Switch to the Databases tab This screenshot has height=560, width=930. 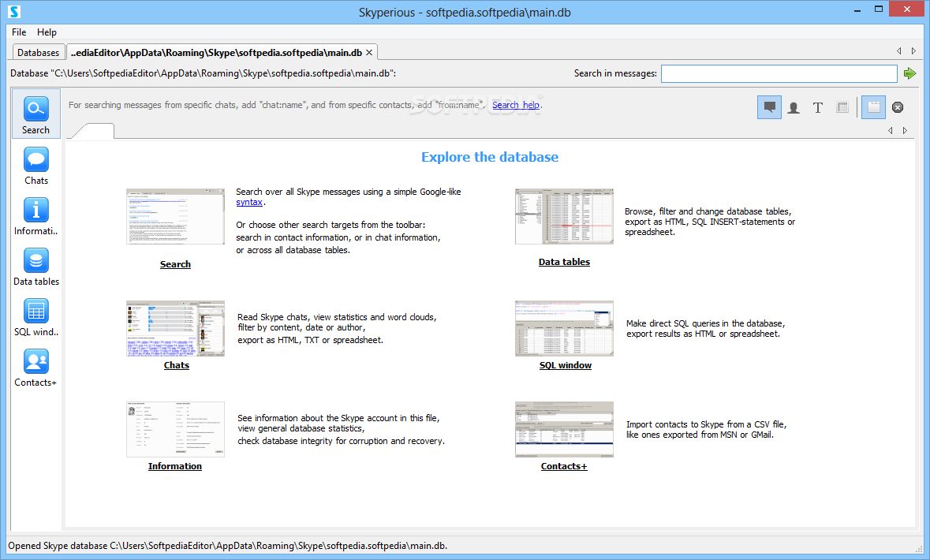click(x=38, y=52)
